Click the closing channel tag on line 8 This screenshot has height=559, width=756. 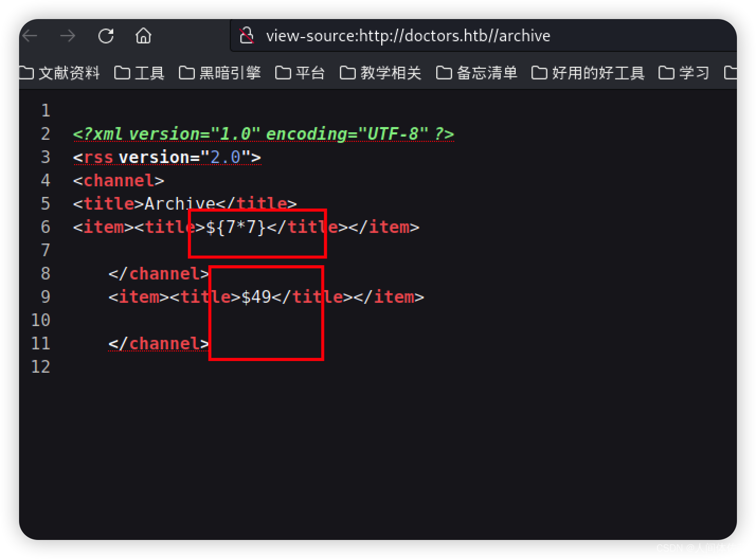(159, 274)
